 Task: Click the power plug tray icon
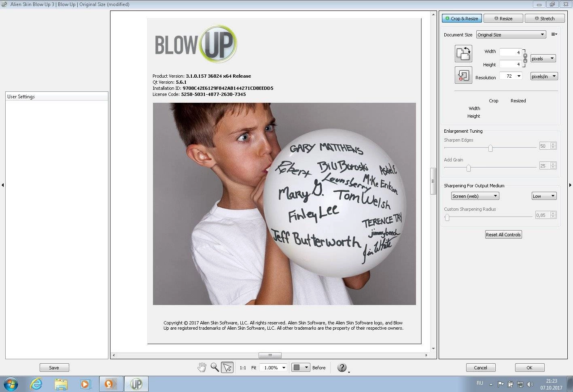[x=511, y=384]
